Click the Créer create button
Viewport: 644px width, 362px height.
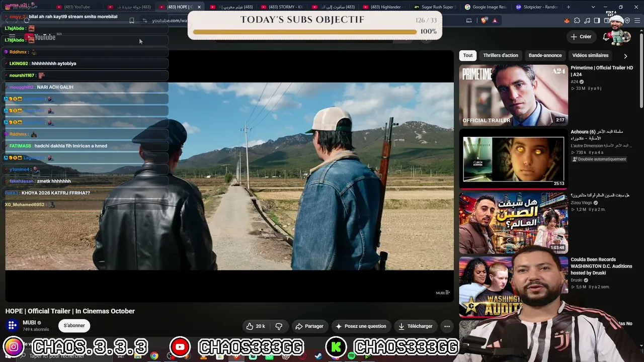581,37
